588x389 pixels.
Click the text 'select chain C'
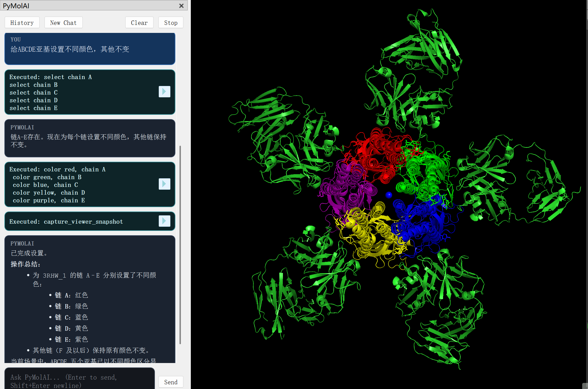[33, 92]
